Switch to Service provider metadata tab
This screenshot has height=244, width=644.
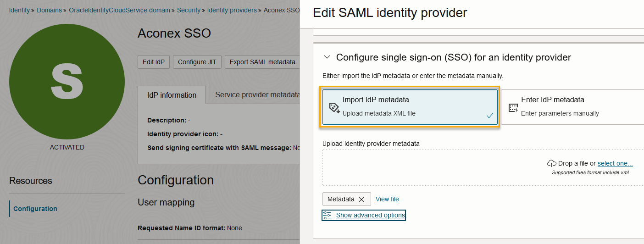pyautogui.click(x=257, y=94)
